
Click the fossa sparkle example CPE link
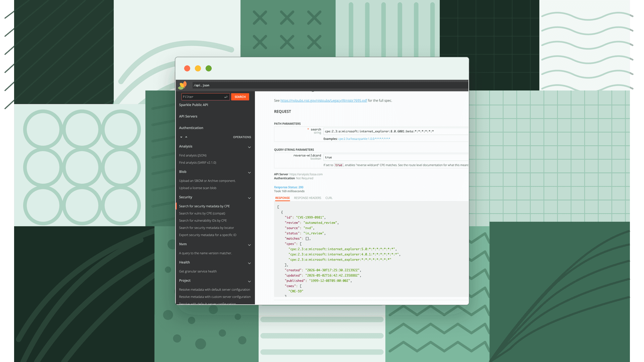364,139
